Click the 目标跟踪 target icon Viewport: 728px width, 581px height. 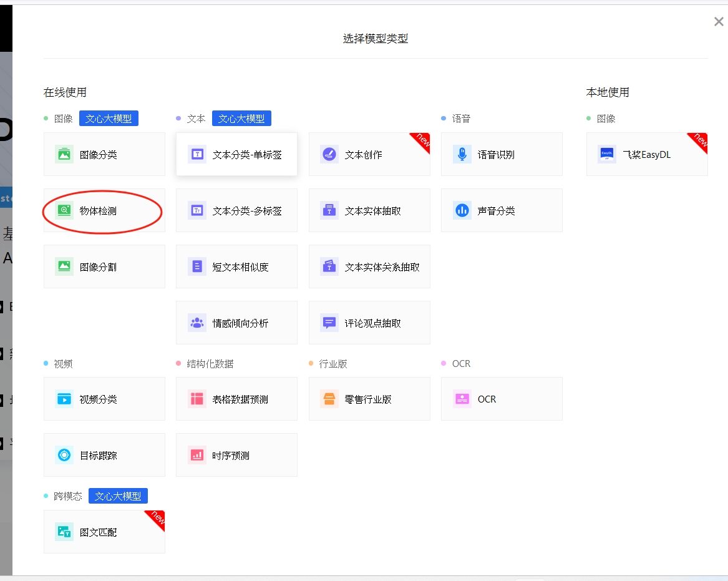point(64,455)
